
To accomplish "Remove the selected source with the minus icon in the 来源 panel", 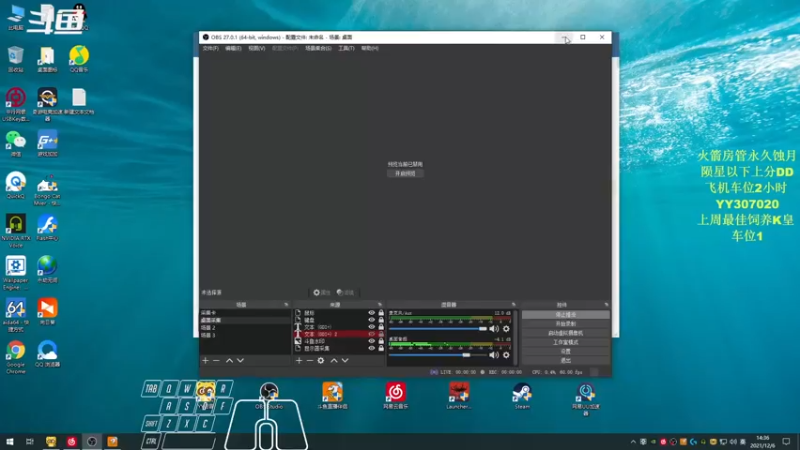I will 310,361.
